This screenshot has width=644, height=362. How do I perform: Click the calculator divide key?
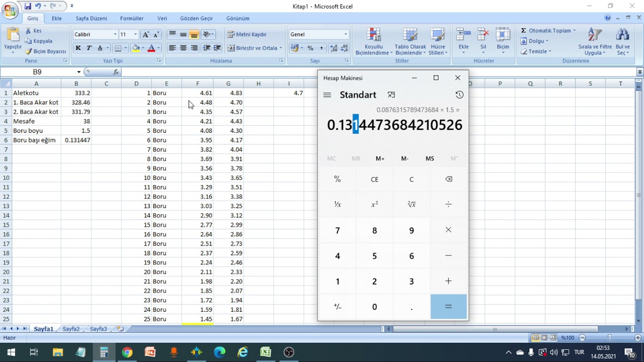448,205
